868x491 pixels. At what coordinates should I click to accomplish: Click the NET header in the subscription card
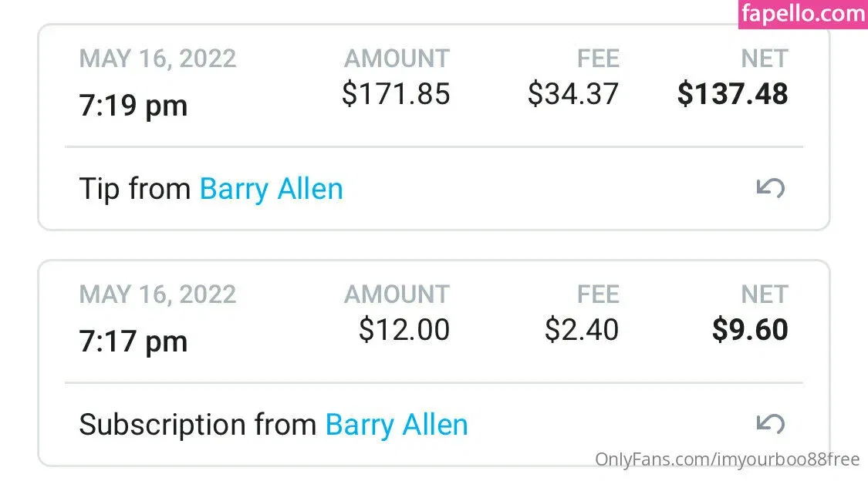[x=764, y=294]
